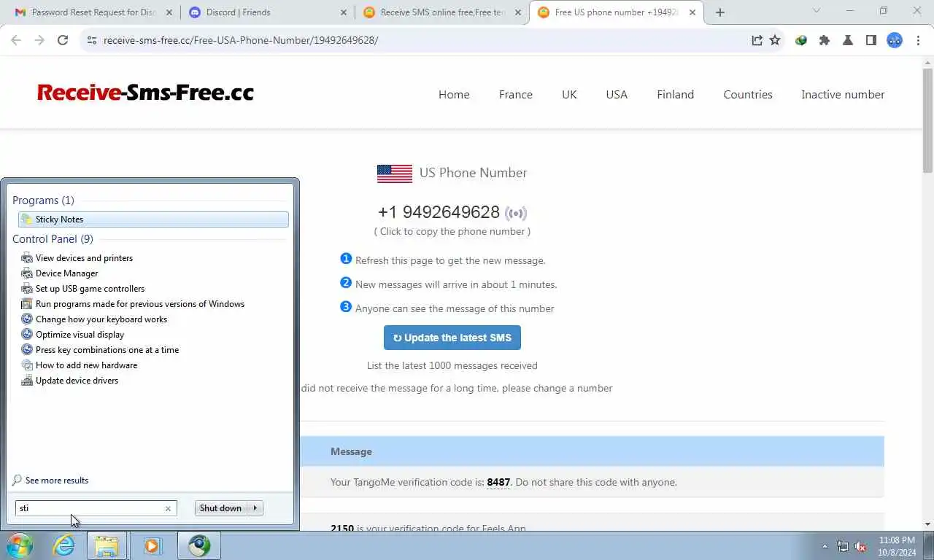Open Optimize visual display
Screen dimensions: 934x560
pyautogui.click(x=80, y=335)
